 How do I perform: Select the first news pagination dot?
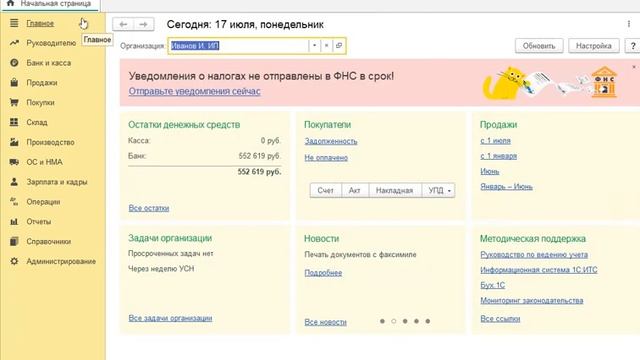[382, 321]
